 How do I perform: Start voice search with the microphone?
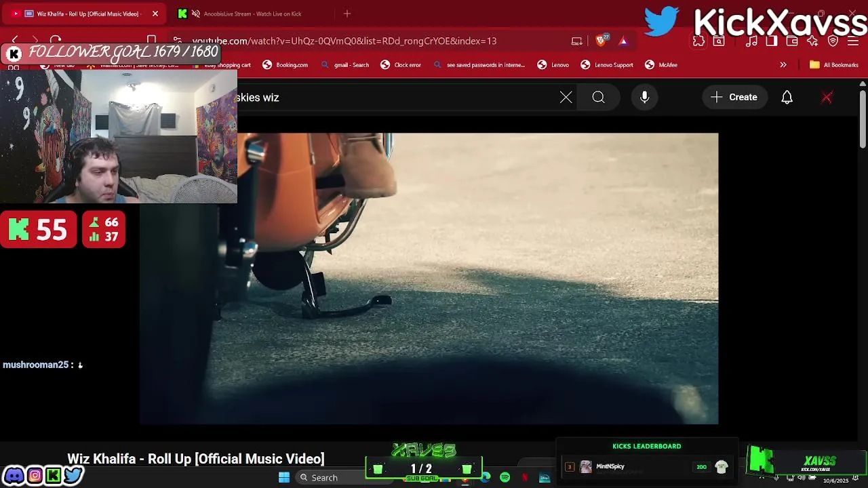pos(645,98)
